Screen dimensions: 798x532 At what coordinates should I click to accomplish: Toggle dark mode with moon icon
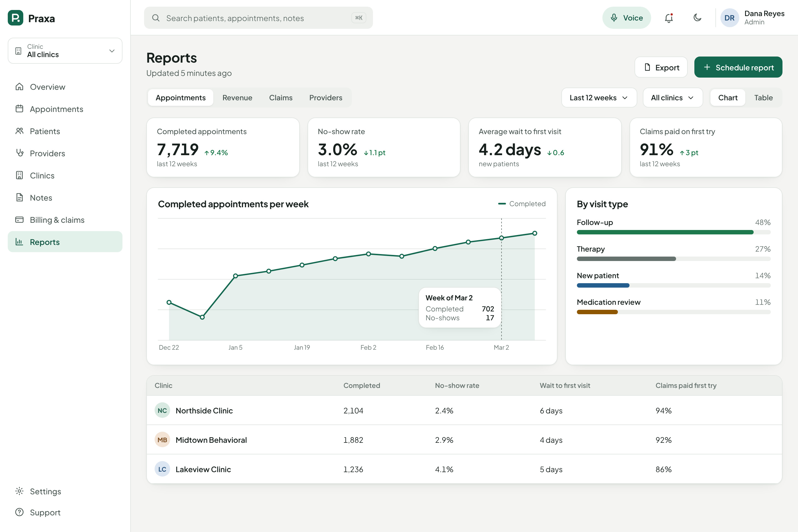click(697, 18)
